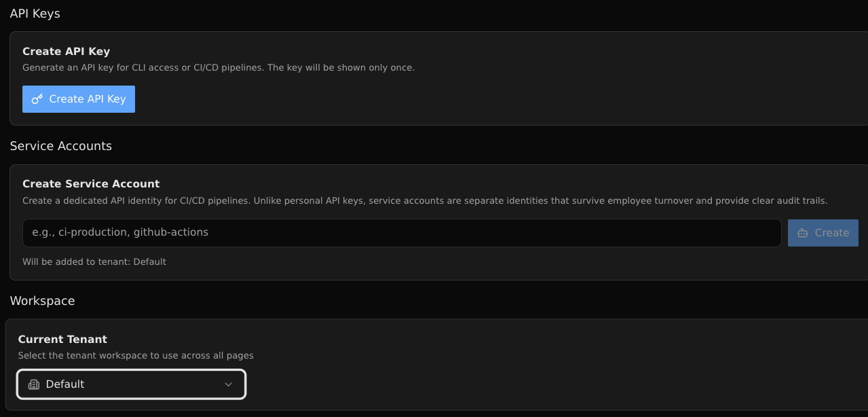Click the building icon in the tenant selector
Viewport: 868px width, 417px height.
coord(33,384)
